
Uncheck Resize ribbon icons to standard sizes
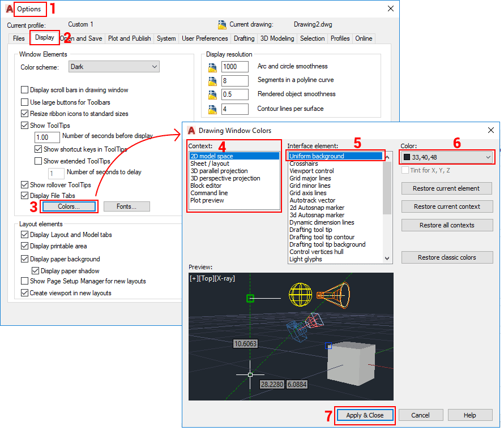[24, 113]
